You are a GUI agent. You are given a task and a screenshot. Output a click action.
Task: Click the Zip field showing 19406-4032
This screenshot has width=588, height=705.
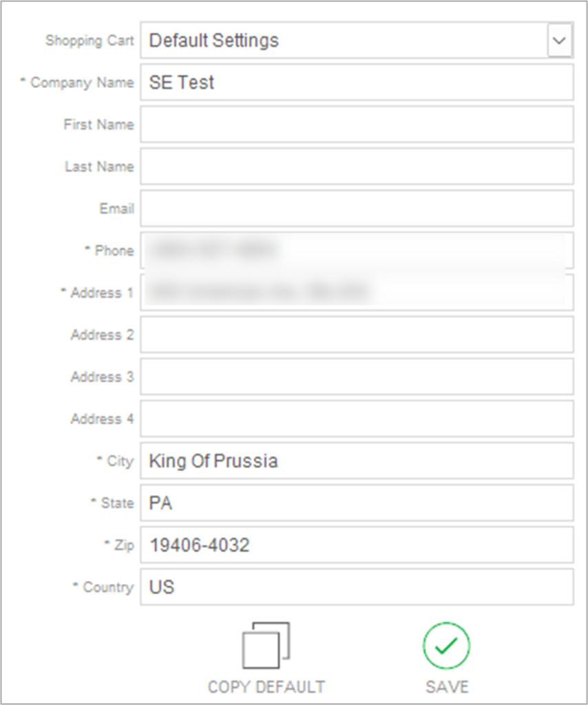(356, 544)
